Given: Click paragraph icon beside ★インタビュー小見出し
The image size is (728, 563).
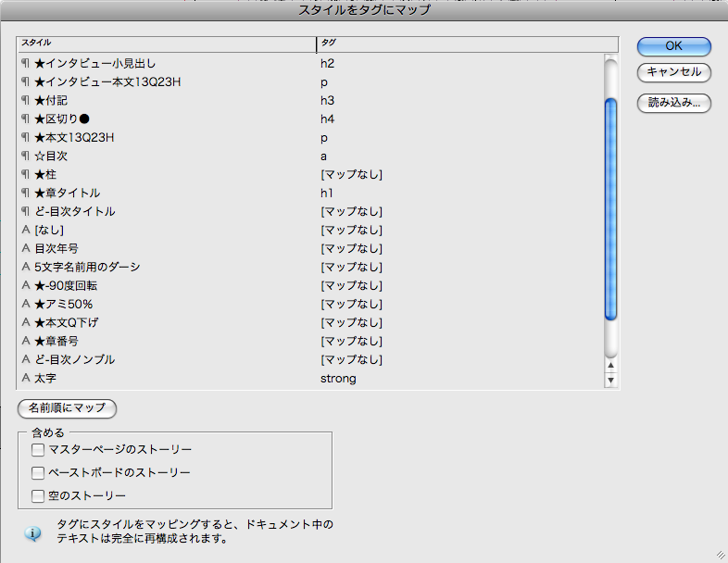Looking at the screenshot, I should [26, 63].
